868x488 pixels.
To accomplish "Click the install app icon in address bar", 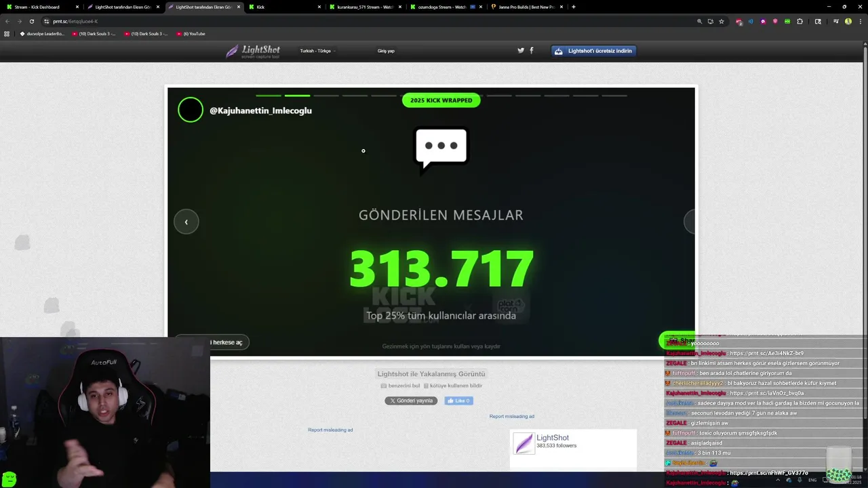I will [x=710, y=21].
